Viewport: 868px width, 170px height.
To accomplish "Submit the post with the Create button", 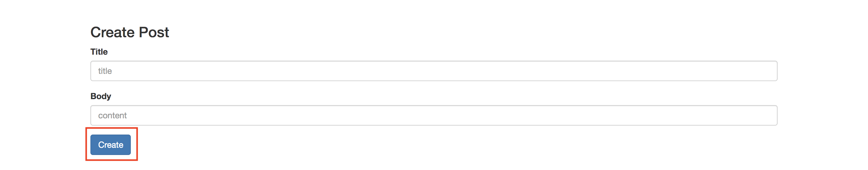I will 111,145.
